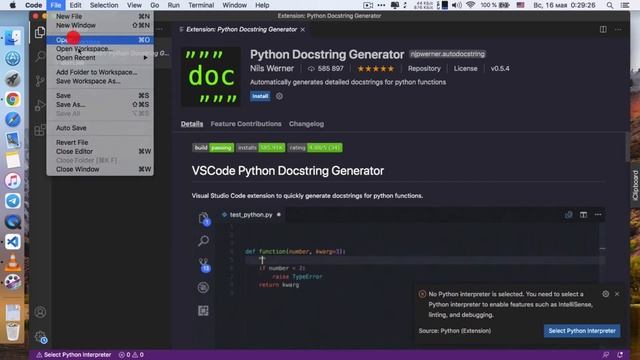Image resolution: width=640 pixels, height=360 pixels.
Task: Split the editor right
Action: click(x=603, y=29)
